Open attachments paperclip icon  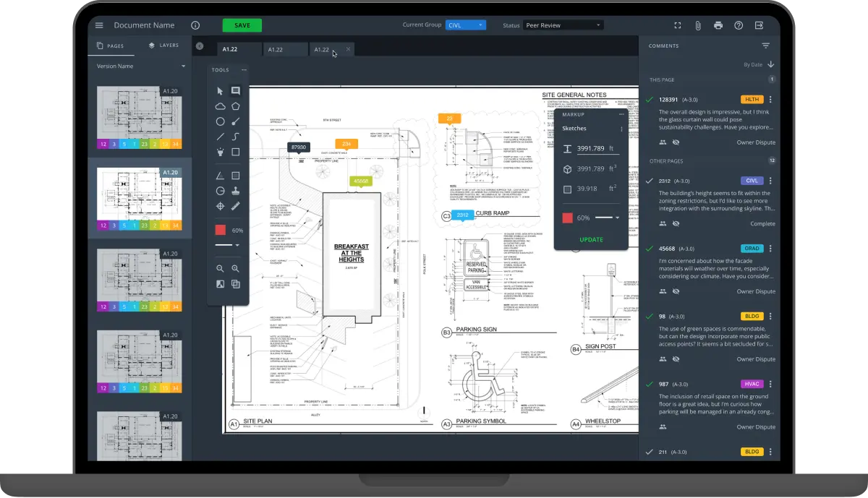click(x=698, y=25)
